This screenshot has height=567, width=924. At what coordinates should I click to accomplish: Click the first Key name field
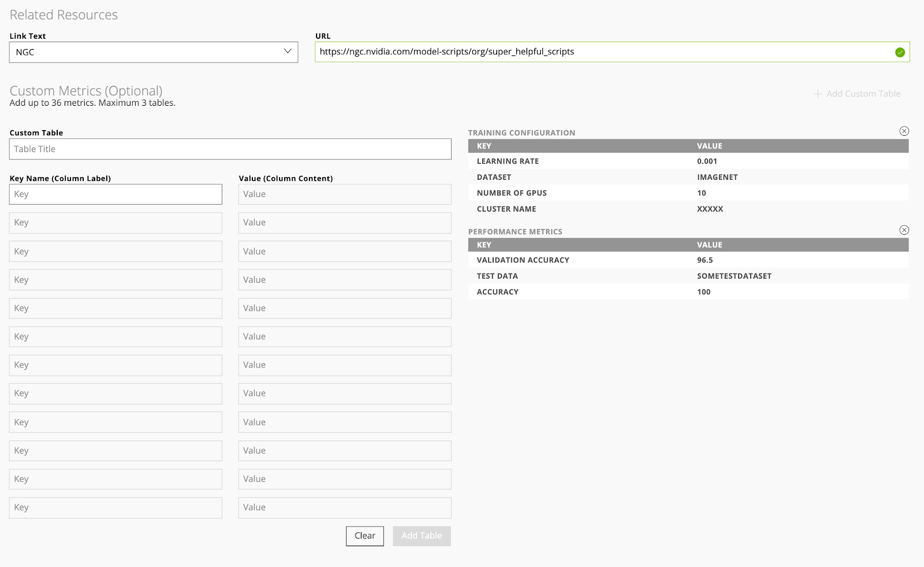[x=115, y=194]
